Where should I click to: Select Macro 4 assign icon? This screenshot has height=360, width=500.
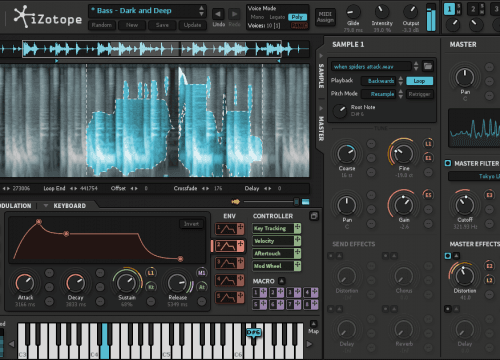pos(315,293)
